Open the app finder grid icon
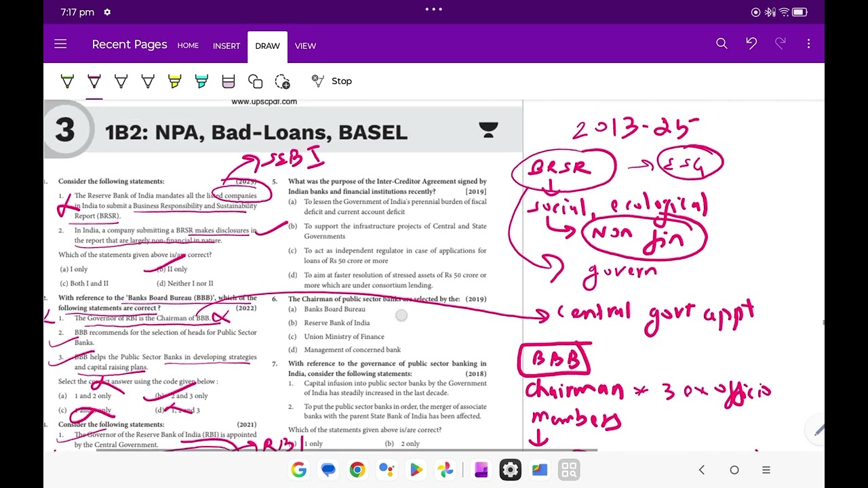Viewport: 868px width, 488px height. coord(569,470)
